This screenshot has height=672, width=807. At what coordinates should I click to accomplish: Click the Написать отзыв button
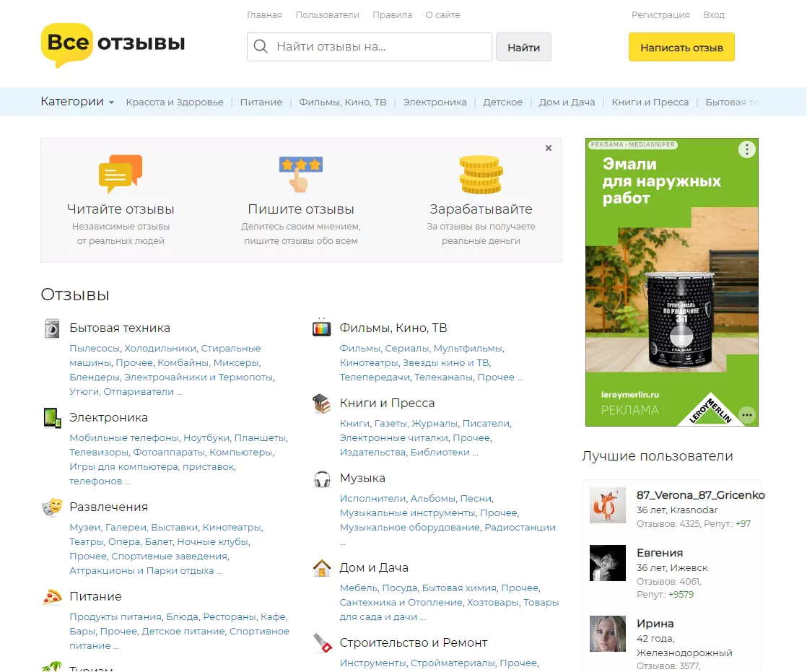coord(681,48)
